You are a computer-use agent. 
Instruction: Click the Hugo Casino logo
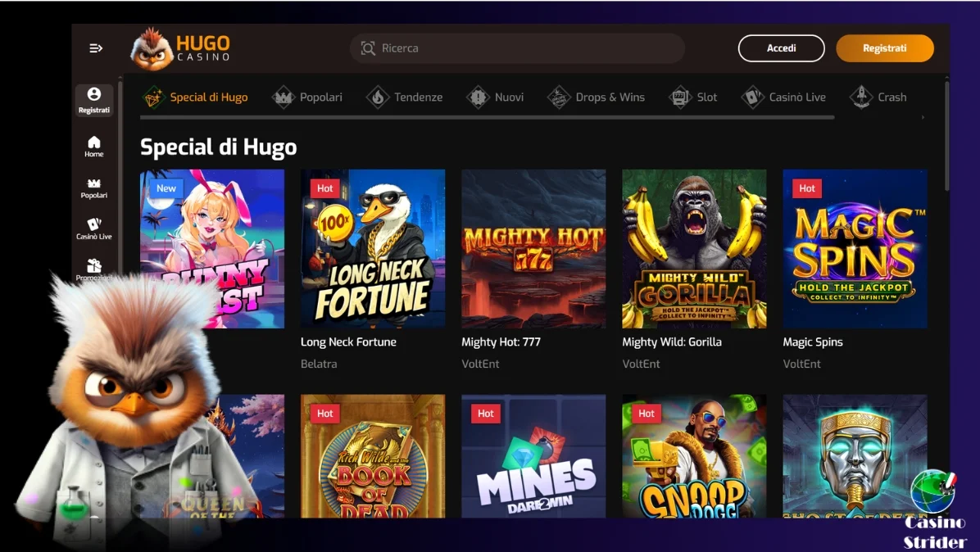[x=179, y=48]
